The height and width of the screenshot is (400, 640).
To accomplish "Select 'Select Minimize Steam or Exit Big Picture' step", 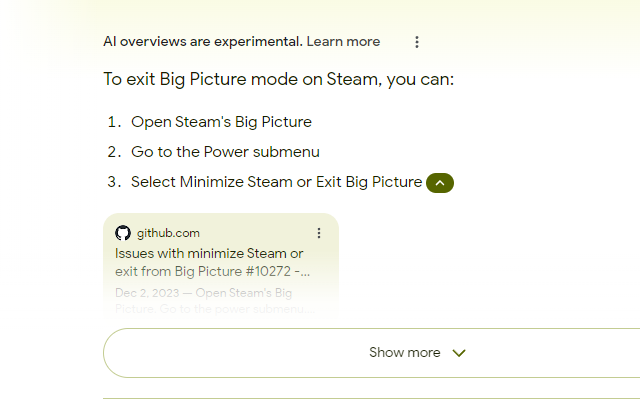I will coord(276,182).
